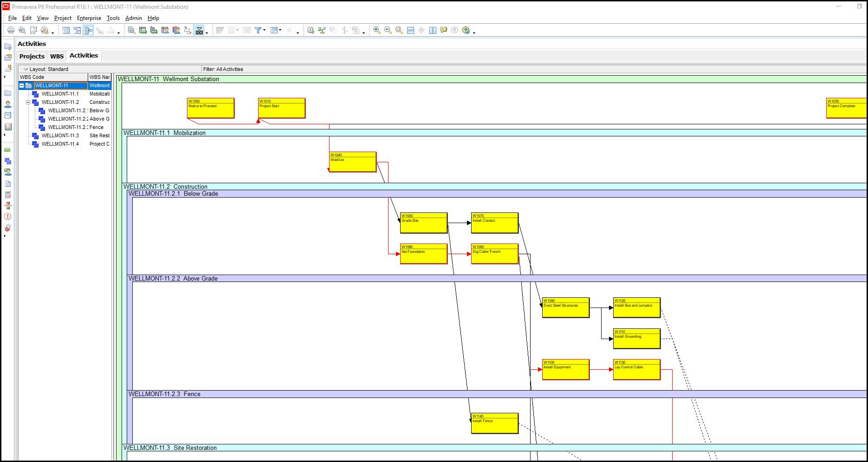Screen dimensions: 868x462
Task: Open the Help globe icon
Action: pos(466,30)
